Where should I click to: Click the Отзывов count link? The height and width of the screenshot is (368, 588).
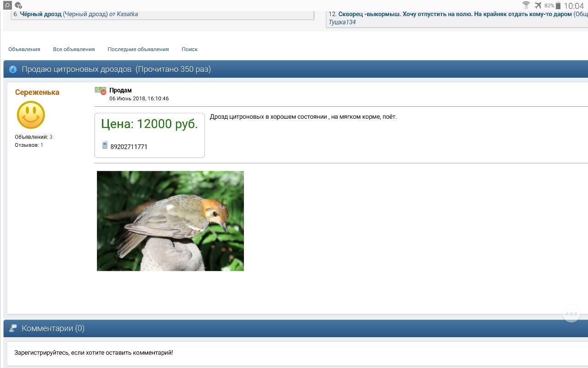(x=42, y=145)
